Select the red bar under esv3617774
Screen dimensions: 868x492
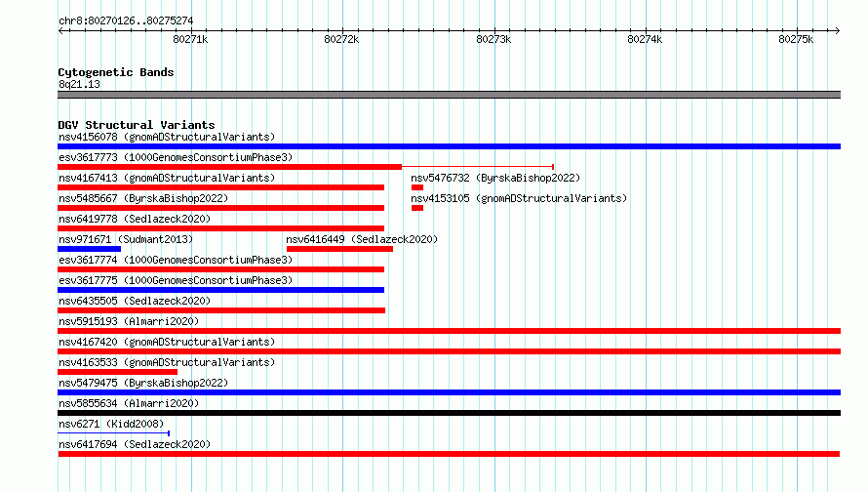pos(220,269)
